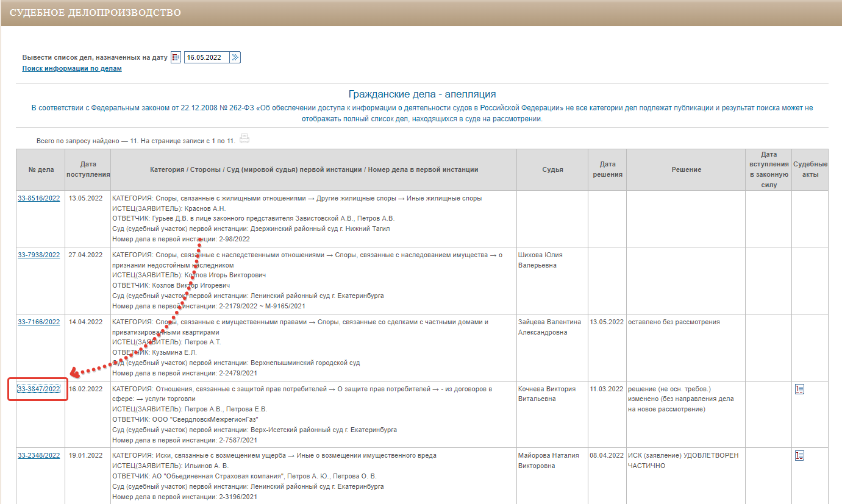
Task: Open the 'Поиск информации по делам' link
Action: [x=72, y=68]
